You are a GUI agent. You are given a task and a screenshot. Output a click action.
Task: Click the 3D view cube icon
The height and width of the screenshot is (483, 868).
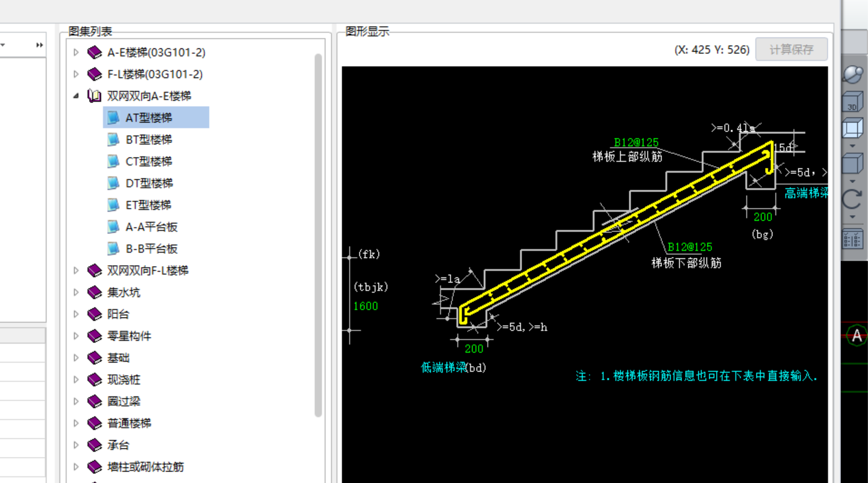[853, 102]
